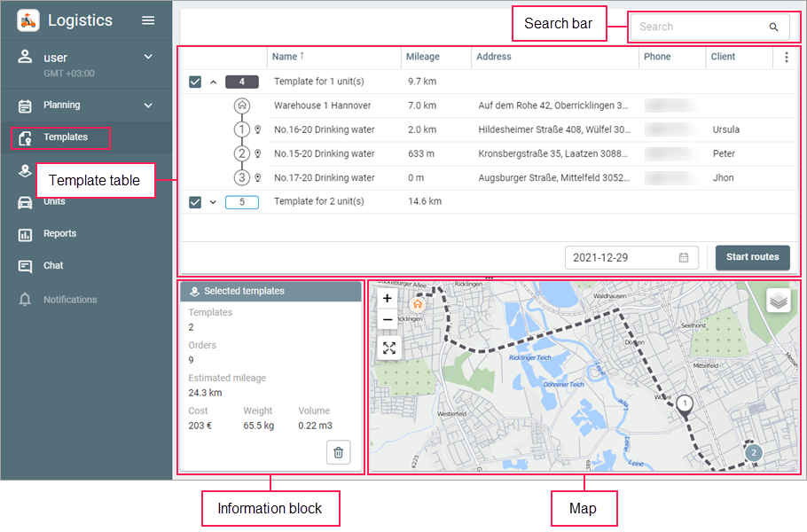Uncheck the Template for 2 unit(s) checkbox
This screenshot has width=807, height=532.
(x=195, y=202)
